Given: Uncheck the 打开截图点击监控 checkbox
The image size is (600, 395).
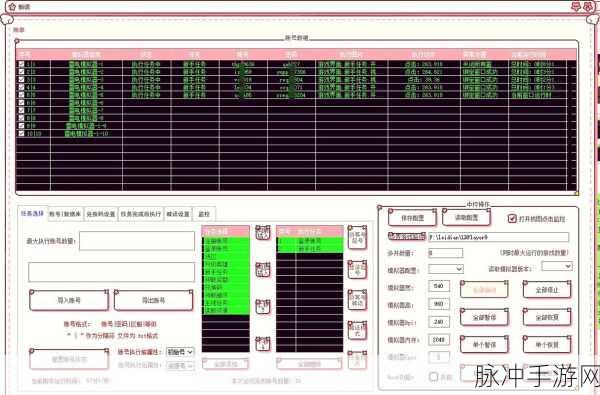Looking at the screenshot, I should [512, 219].
